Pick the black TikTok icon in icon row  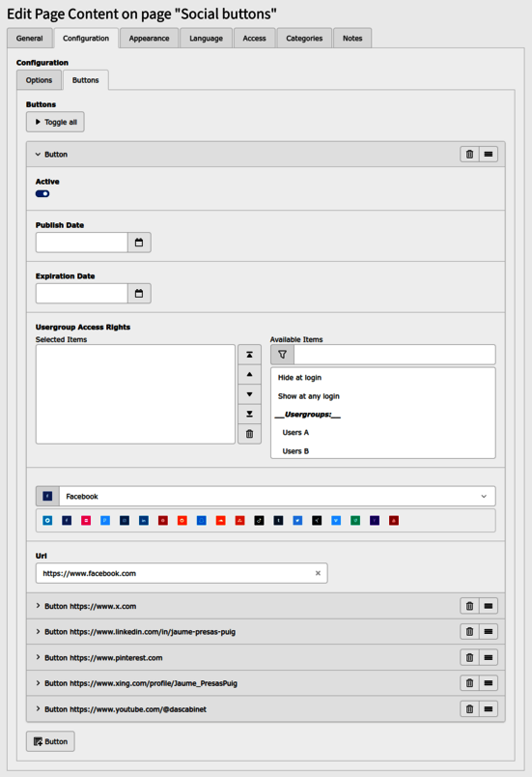click(x=259, y=520)
